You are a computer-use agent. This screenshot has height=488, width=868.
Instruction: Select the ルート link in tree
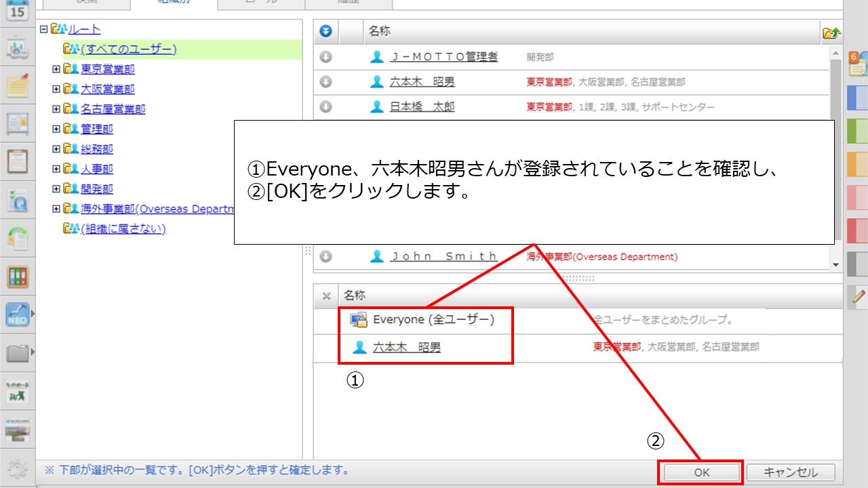point(84,29)
